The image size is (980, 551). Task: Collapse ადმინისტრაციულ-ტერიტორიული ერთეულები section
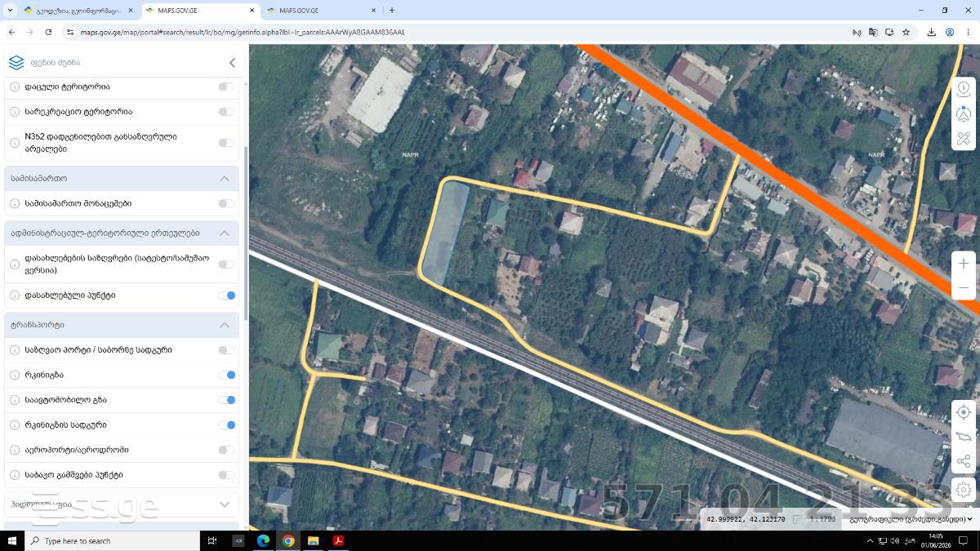225,233
